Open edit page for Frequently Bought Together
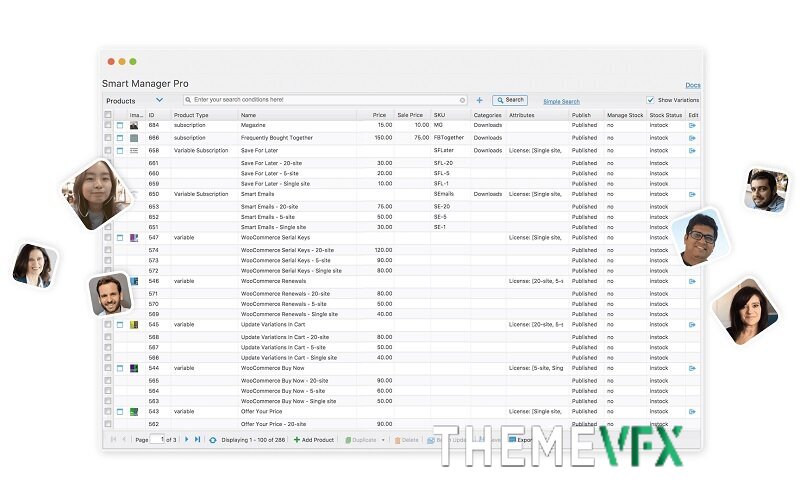800x500 pixels. (692, 138)
